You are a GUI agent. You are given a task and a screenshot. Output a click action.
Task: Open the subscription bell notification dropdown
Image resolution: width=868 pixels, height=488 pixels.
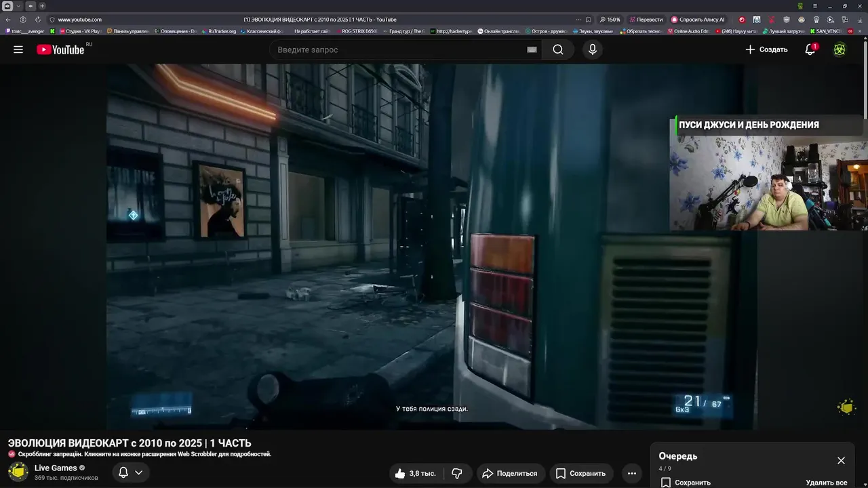pos(131,472)
